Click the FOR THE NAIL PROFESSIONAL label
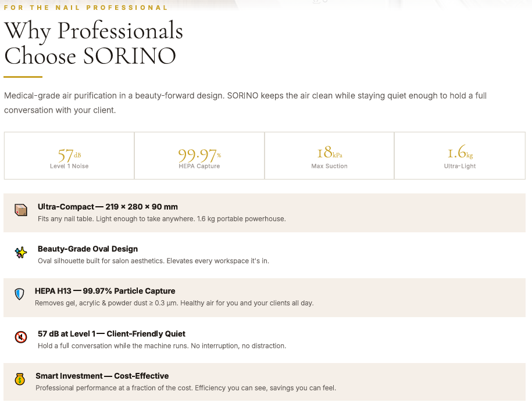Image resolution: width=532 pixels, height=406 pixels. (86, 8)
